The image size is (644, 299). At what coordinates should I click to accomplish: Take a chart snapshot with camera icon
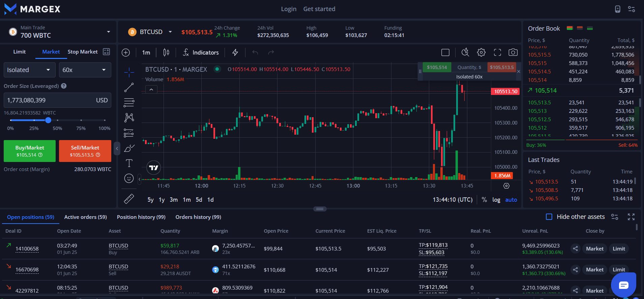pyautogui.click(x=513, y=52)
